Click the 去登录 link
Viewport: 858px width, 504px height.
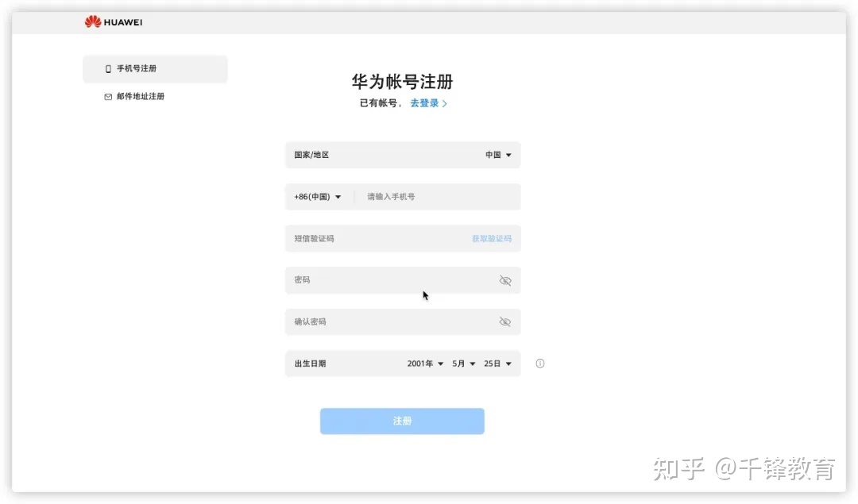click(428, 103)
